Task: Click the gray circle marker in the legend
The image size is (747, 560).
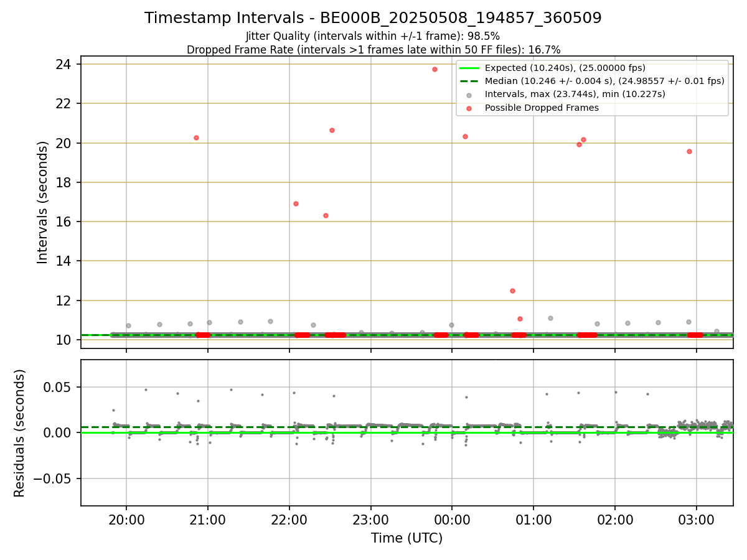Action: 470,95
